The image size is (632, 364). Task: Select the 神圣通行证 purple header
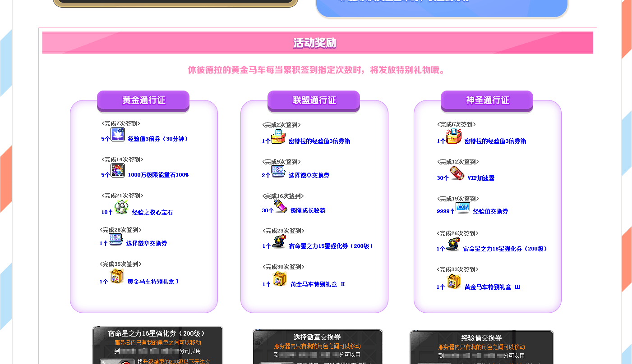[x=487, y=100]
